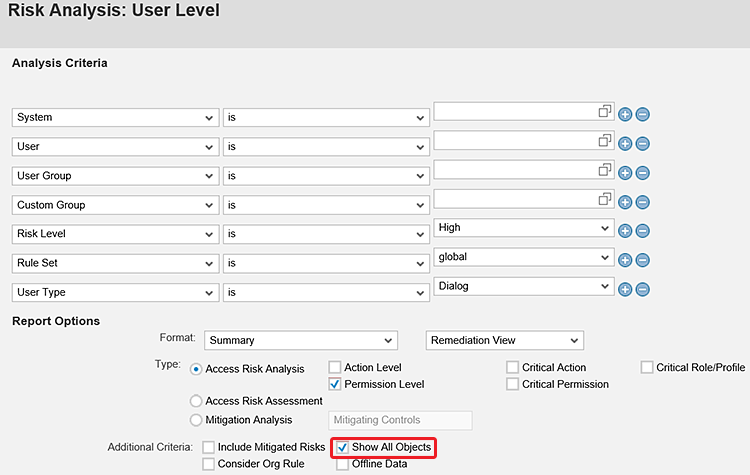Choose the Mitigation Analysis radio option

click(x=196, y=420)
